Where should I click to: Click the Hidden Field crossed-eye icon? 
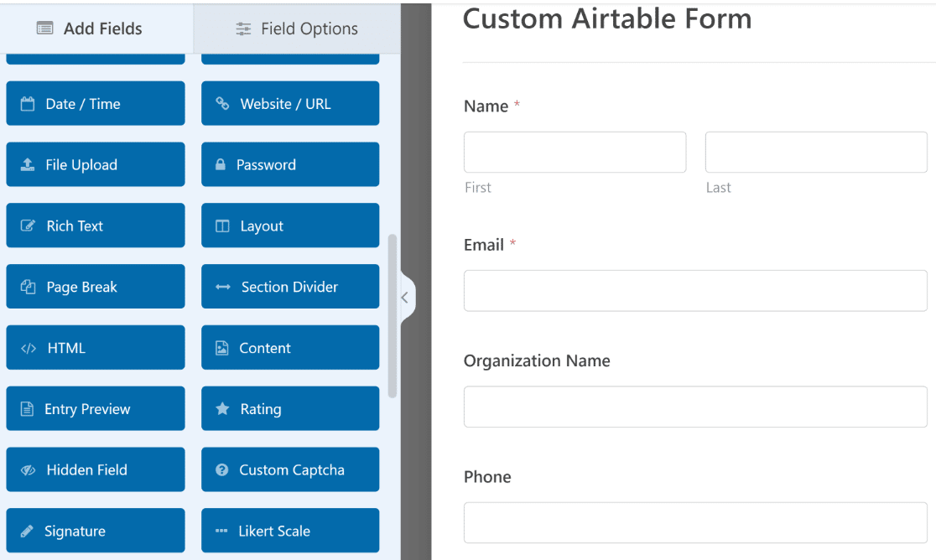[x=28, y=470]
